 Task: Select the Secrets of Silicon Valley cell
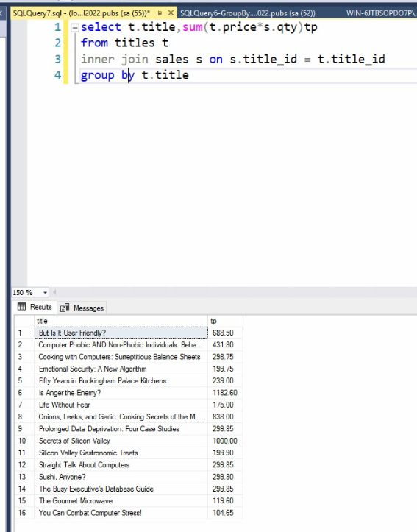pyautogui.click(x=121, y=441)
